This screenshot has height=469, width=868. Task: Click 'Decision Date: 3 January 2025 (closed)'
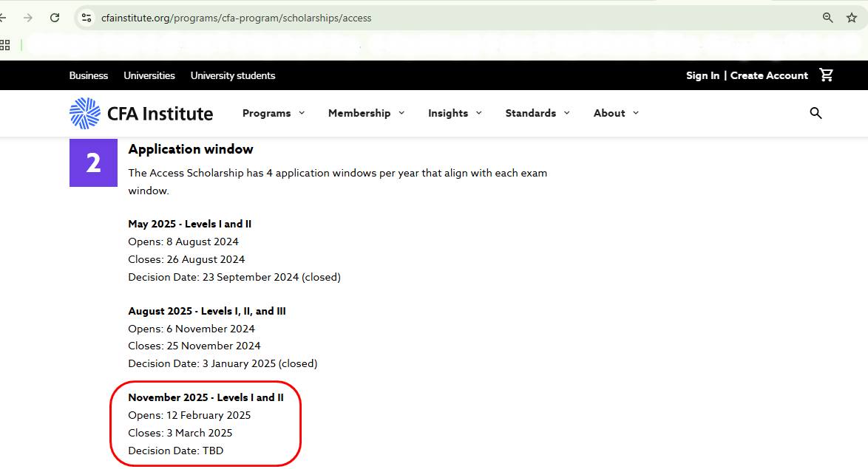[x=223, y=364]
